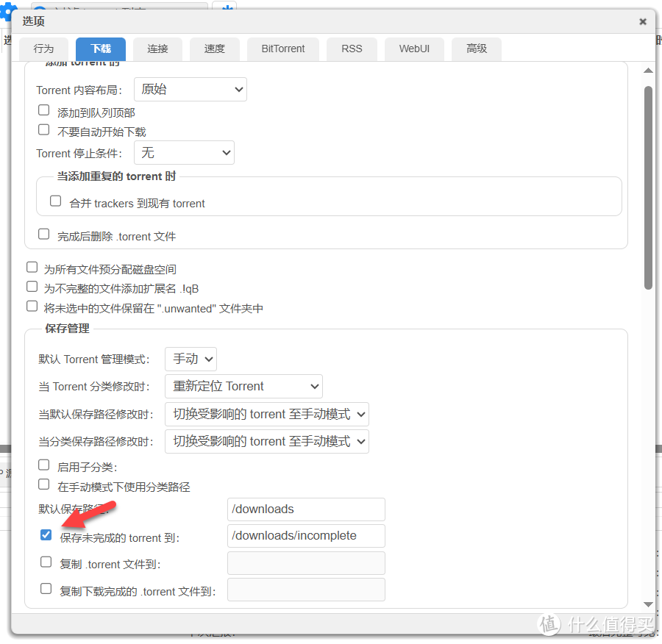Uncheck 保存未完成的 torrent 到
The width and height of the screenshot is (662, 644).
[46, 535]
